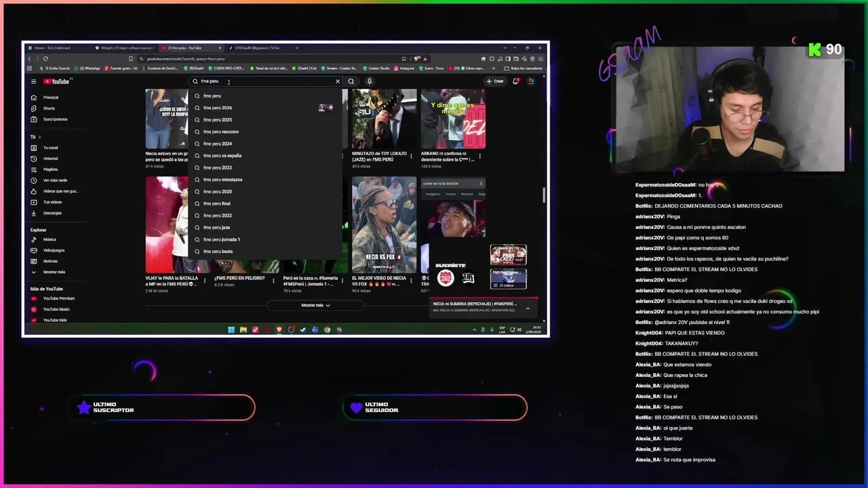This screenshot has width=868, height=488.
Task: Browse Videojuegos under Explorar
Action: coord(54,250)
